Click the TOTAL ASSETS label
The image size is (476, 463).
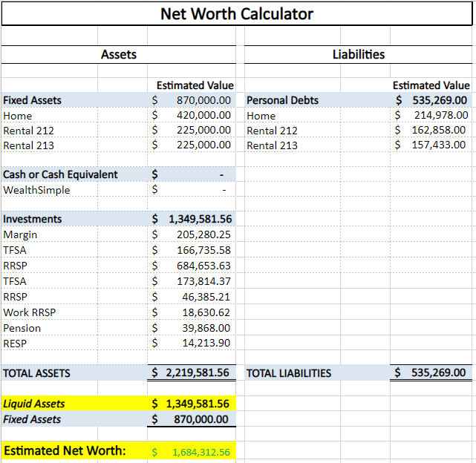coord(36,373)
